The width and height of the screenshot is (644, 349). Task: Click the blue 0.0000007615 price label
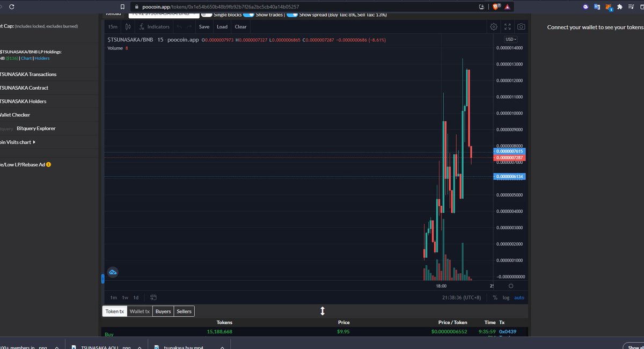point(509,151)
